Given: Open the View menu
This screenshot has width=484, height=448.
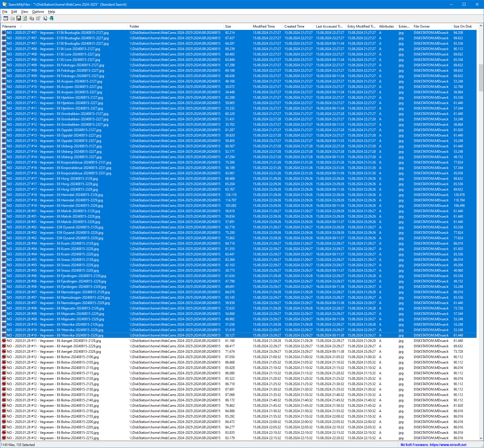Looking at the screenshot, I should coord(24,12).
